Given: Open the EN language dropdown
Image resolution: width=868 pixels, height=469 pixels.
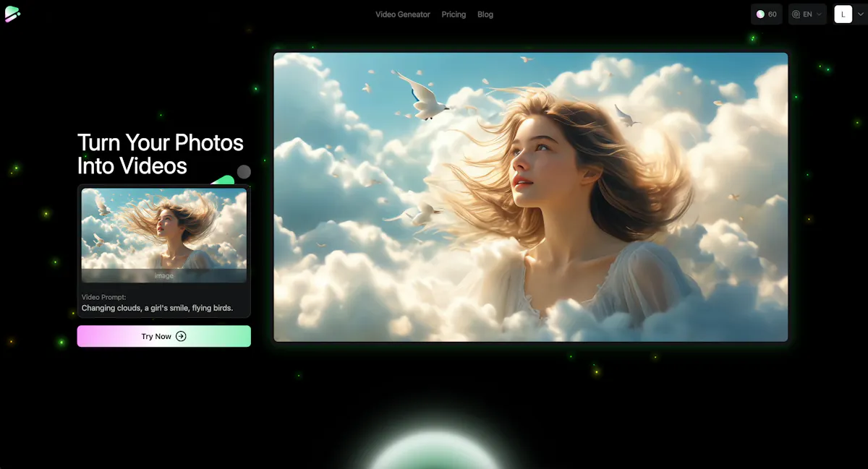Looking at the screenshot, I should pyautogui.click(x=807, y=14).
